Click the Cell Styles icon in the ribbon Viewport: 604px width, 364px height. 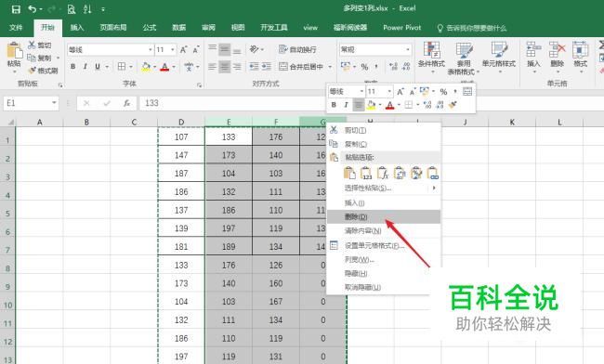[x=499, y=50]
